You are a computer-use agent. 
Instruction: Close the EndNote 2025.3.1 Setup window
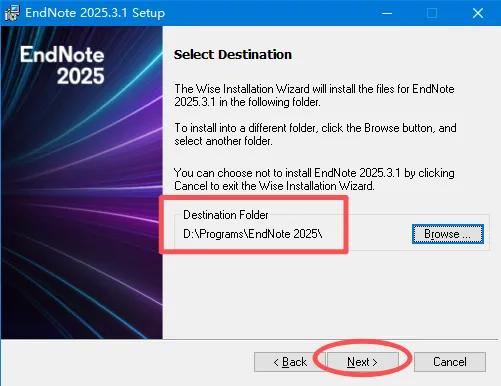(478, 13)
